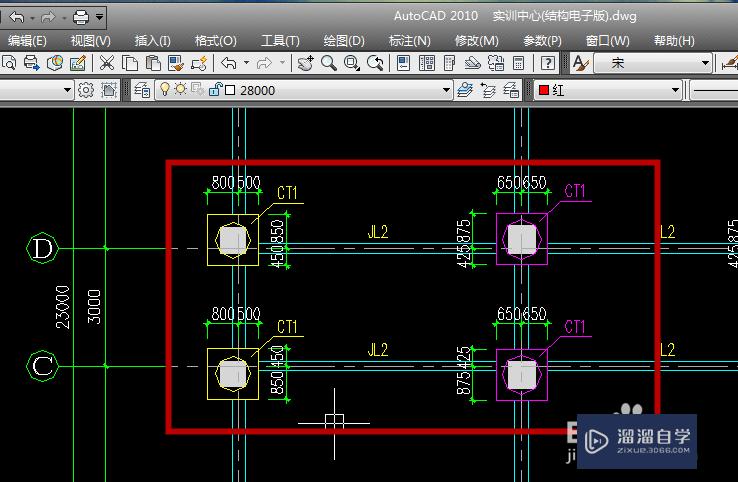The width and height of the screenshot is (738, 482).
Task: Click layer 28000 white color square
Action: [x=230, y=90]
